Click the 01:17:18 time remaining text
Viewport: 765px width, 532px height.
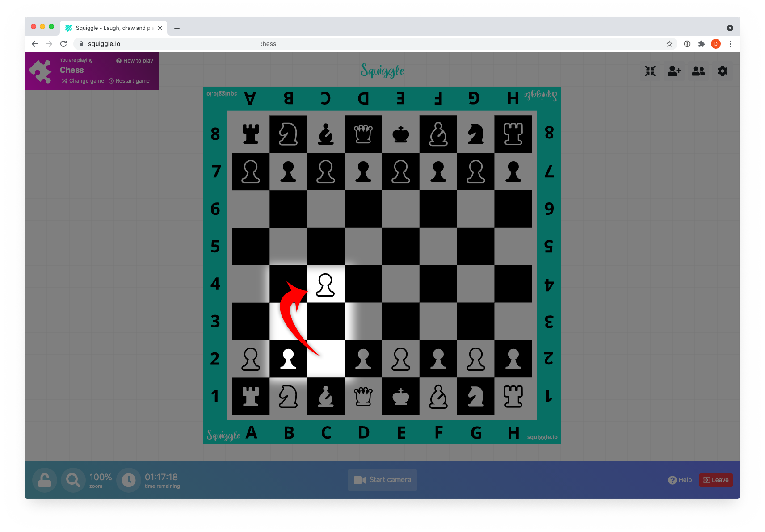161,477
